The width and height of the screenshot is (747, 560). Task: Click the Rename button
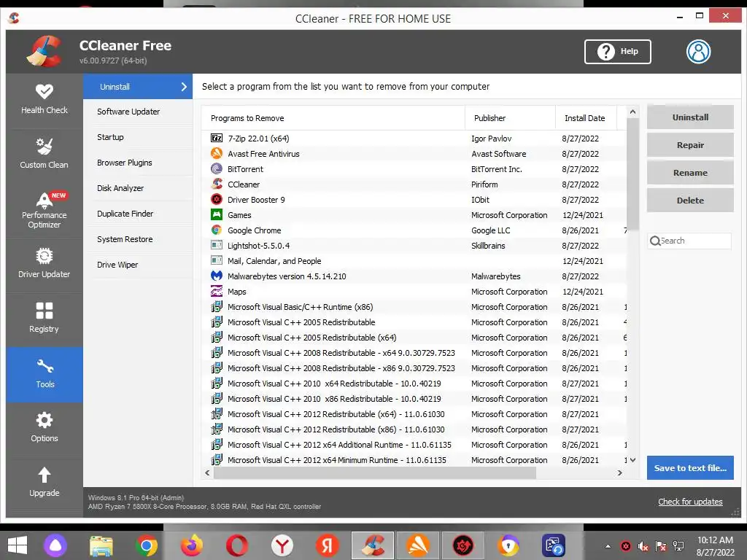point(690,172)
